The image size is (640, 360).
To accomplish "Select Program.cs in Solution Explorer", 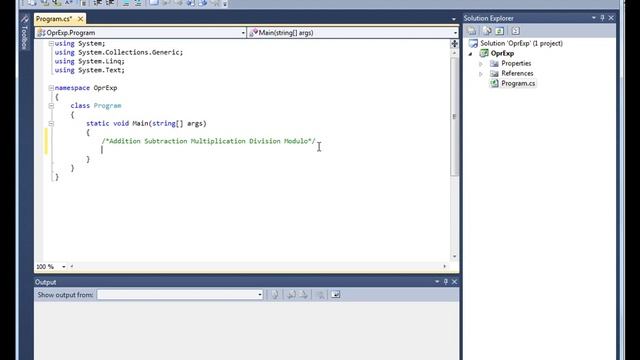I will pyautogui.click(x=518, y=83).
